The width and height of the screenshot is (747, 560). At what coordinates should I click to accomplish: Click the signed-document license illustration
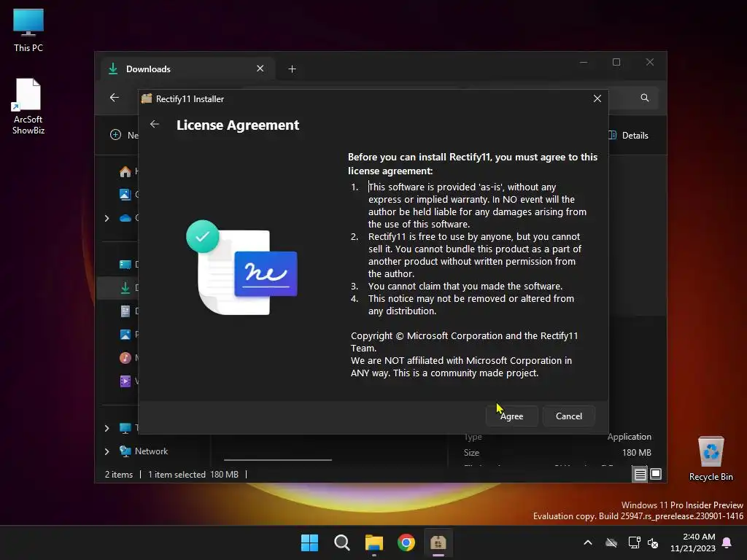point(241,267)
